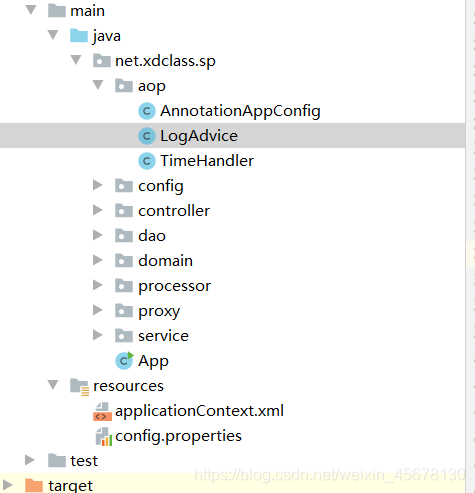Image resolution: width=475 pixels, height=493 pixels.
Task: Select the service package name
Action: (163, 336)
